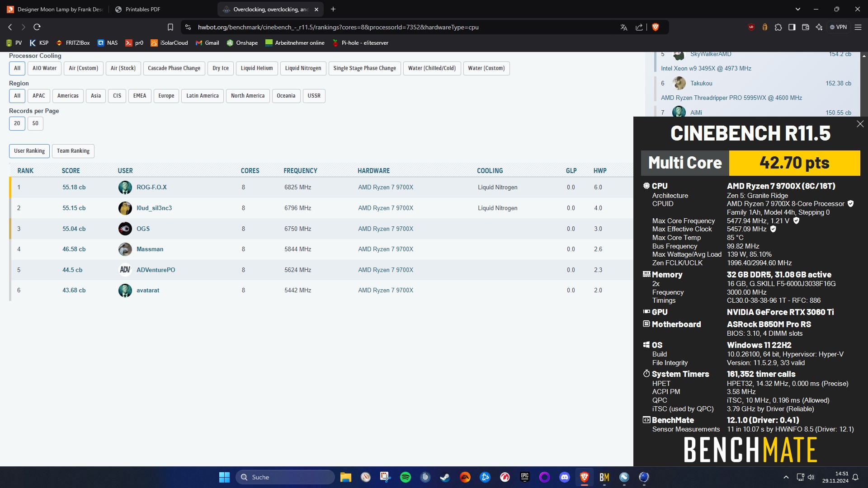The height and width of the screenshot is (488, 868).
Task: Open the KSP bookmark
Action: click(39, 43)
